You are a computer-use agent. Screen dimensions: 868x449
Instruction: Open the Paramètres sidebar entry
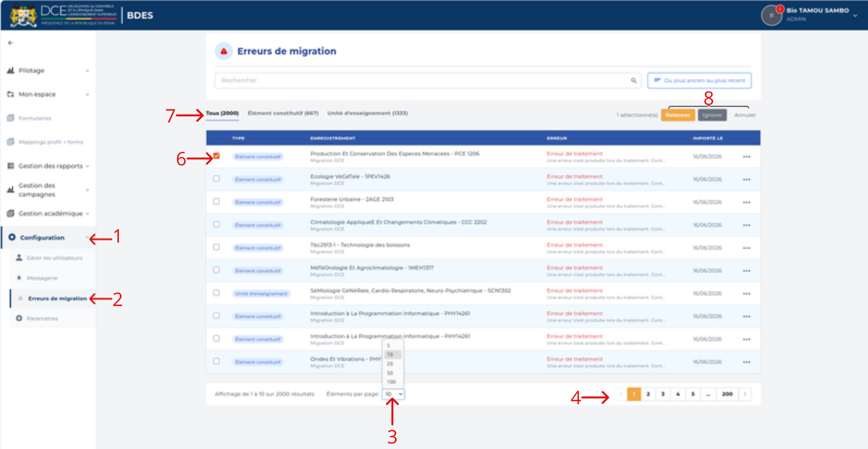42,319
